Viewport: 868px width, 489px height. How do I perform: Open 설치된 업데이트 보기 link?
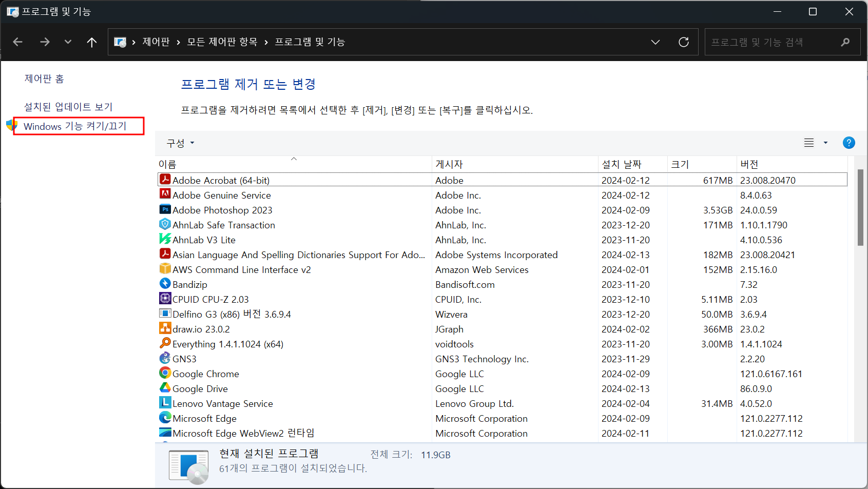pos(68,107)
